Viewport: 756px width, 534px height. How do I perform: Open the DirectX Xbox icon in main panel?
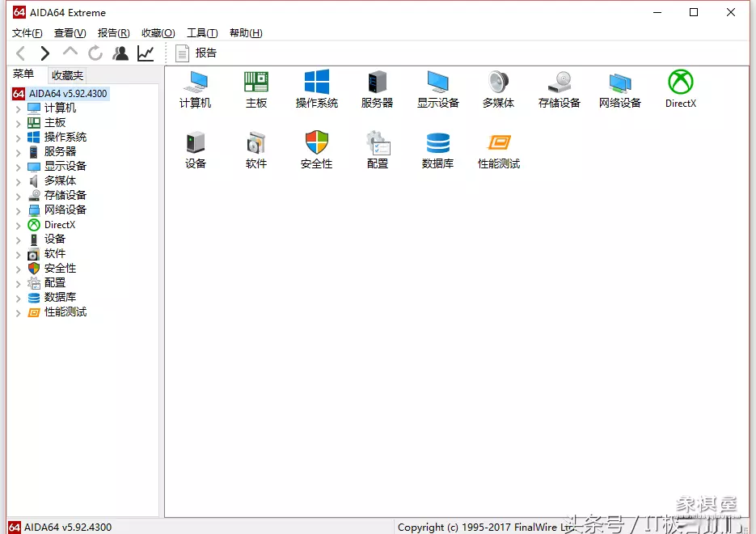(681, 89)
